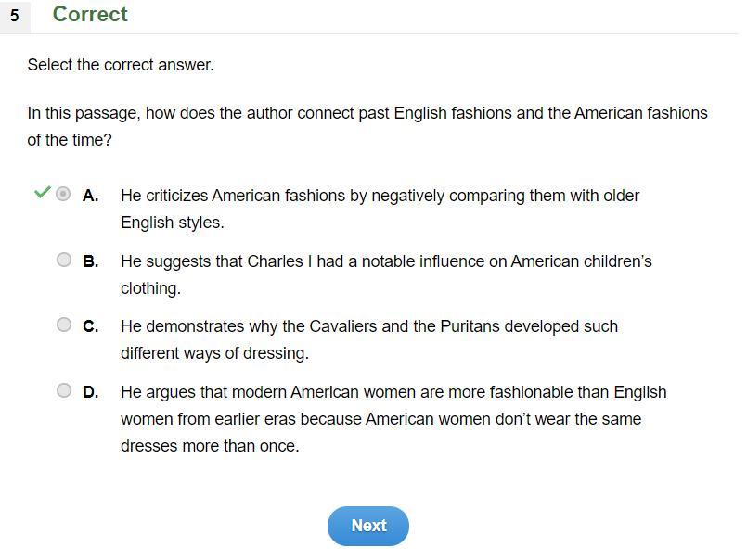Choose the option C radio button
The image size is (747, 560).
click(63, 325)
